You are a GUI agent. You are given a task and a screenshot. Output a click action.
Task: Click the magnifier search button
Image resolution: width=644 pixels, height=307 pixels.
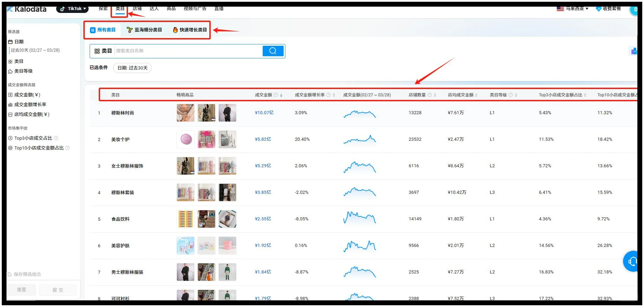273,51
